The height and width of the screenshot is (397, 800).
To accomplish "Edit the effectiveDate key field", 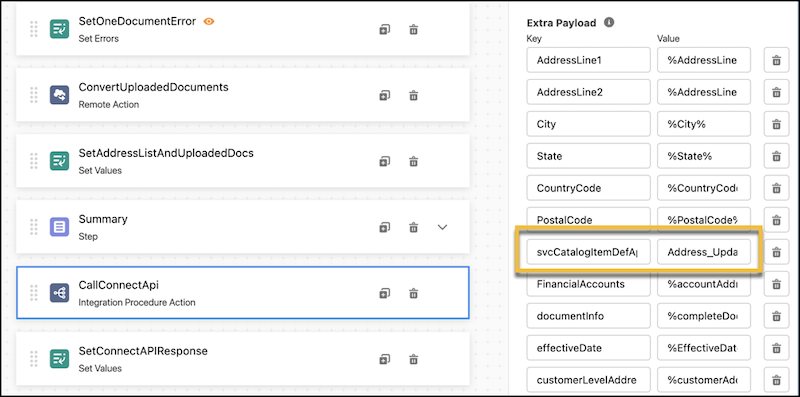I will click(588, 348).
